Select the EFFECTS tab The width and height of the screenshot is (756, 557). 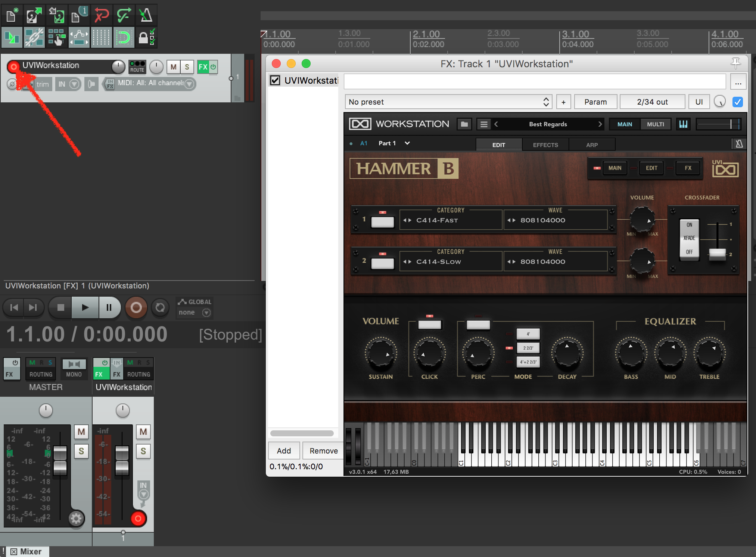(x=545, y=145)
